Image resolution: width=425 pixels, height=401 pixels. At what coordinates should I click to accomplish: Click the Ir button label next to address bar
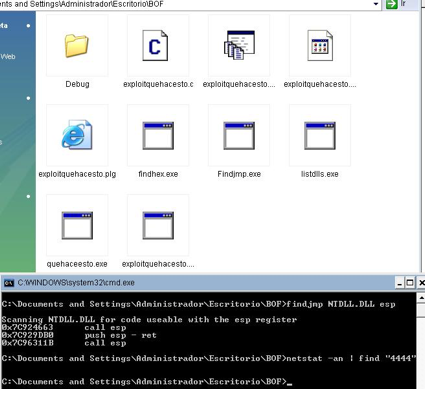point(403,4)
